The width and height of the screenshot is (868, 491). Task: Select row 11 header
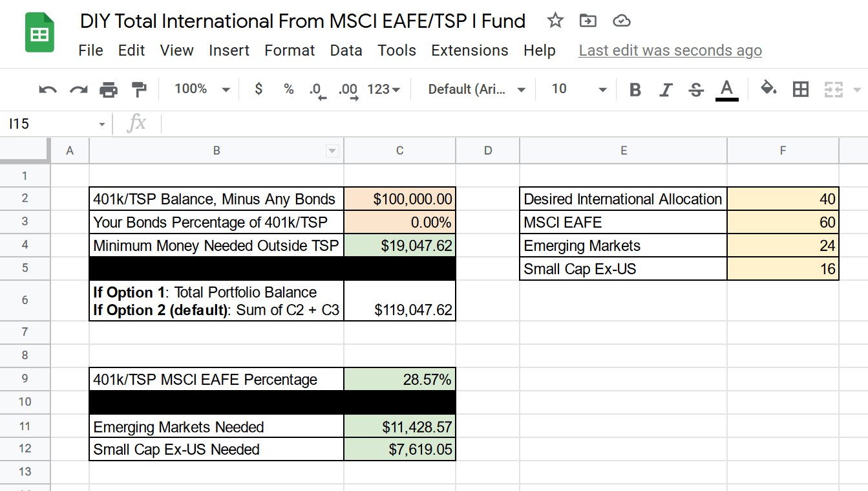(25, 426)
